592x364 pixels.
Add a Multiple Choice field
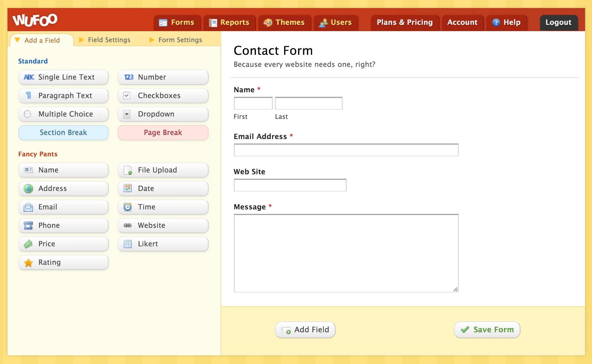pyautogui.click(x=63, y=114)
